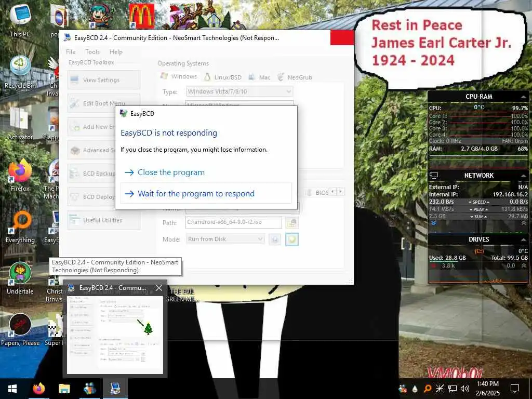532x399 pixels.
Task: Open the notification center icon
Action: (x=515, y=389)
